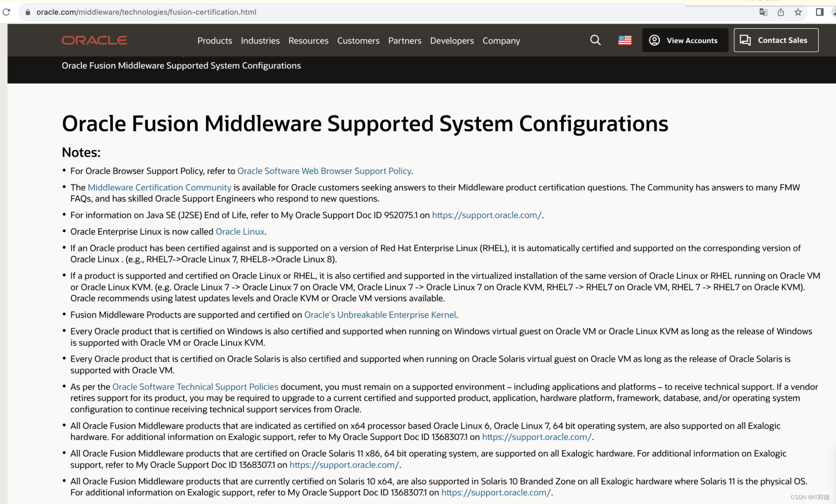This screenshot has width=836, height=504.
Task: Open the Resources menu
Action: [309, 40]
